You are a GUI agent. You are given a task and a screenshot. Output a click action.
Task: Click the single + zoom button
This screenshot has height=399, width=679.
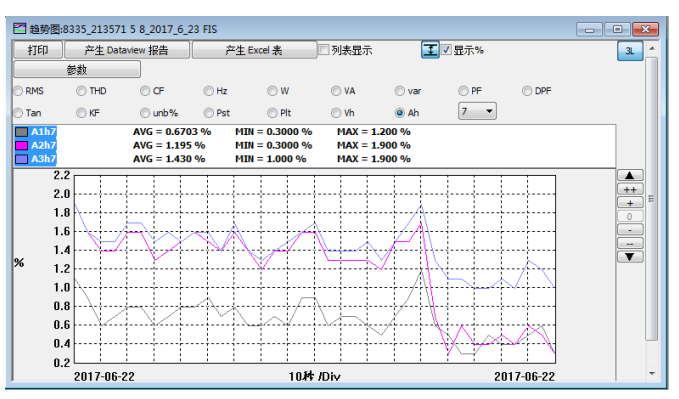click(630, 203)
